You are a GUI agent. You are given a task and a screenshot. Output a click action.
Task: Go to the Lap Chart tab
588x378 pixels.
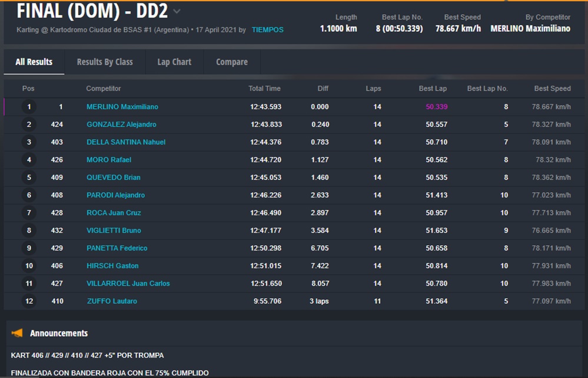[x=174, y=62]
